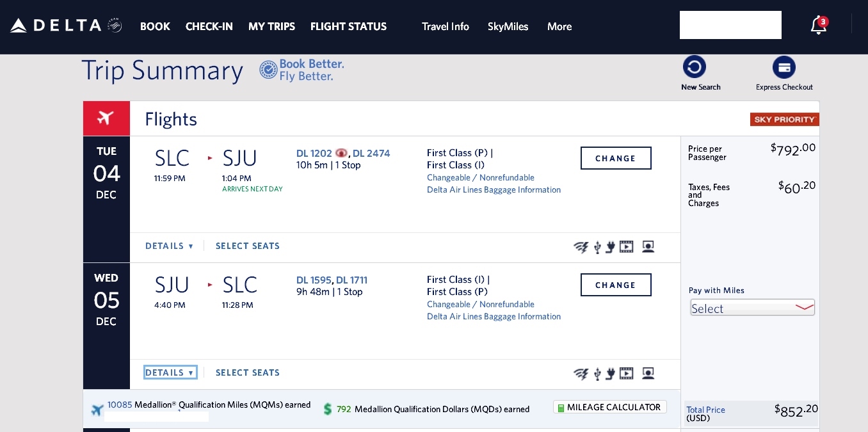Click the Total Price label
Screen dimensions: 868x432
pyautogui.click(x=705, y=413)
